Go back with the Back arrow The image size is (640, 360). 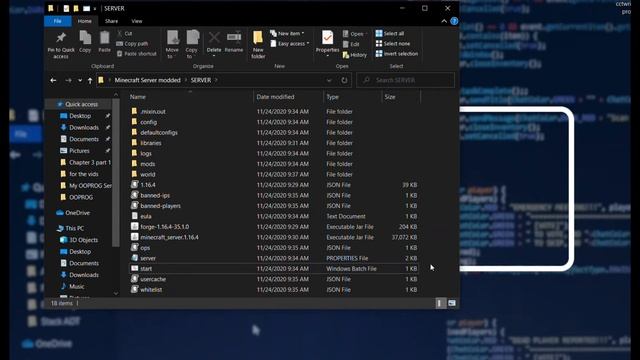point(53,80)
